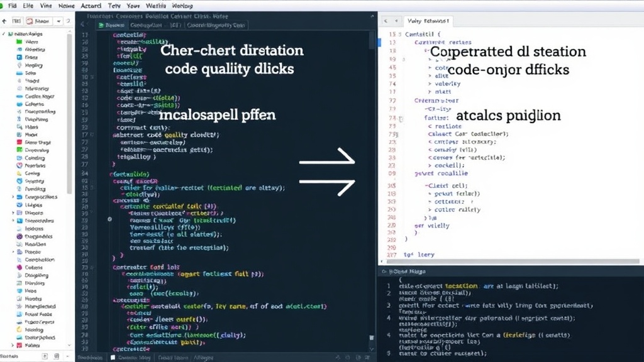Click the scroll-down arrow in the sidebar
Viewport: 644px width, 362px height.
tap(69, 346)
